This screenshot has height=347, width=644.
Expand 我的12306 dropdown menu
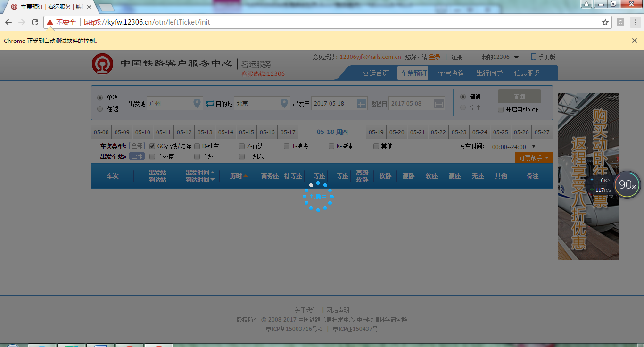[500, 57]
